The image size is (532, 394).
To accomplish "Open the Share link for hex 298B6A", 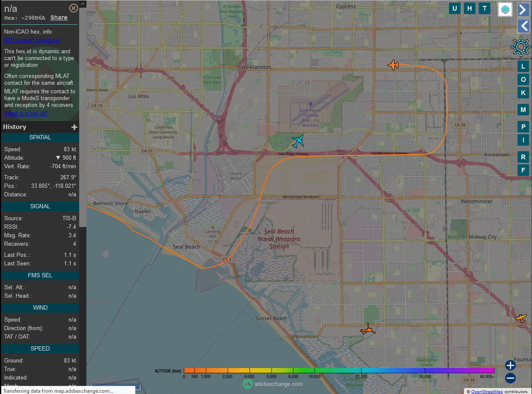I will pos(59,17).
